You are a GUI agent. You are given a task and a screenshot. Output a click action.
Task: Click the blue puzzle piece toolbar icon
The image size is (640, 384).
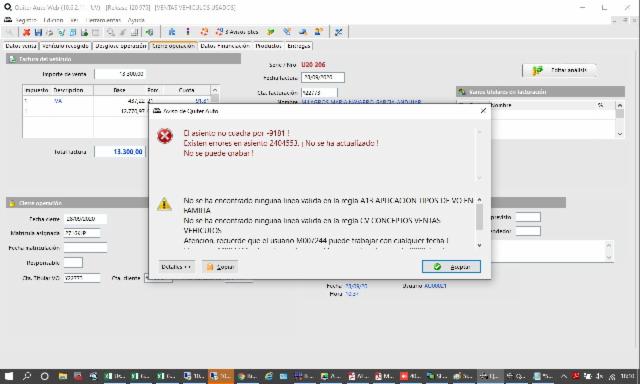[x=172, y=32]
